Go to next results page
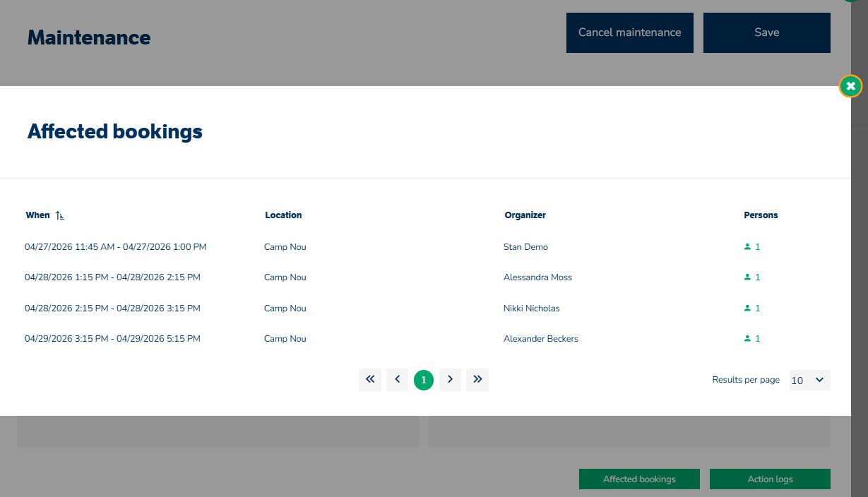 450,380
